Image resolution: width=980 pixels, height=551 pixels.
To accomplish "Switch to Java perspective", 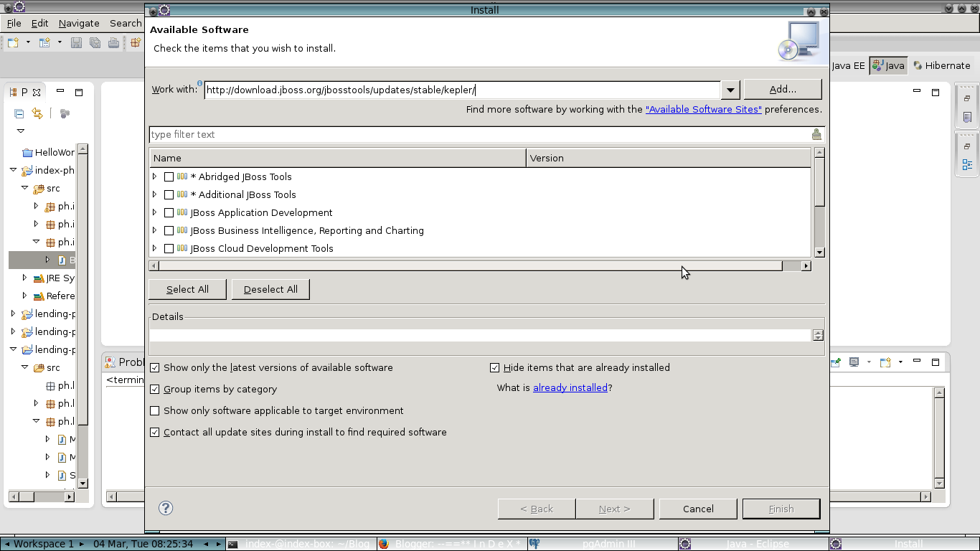I will click(887, 65).
